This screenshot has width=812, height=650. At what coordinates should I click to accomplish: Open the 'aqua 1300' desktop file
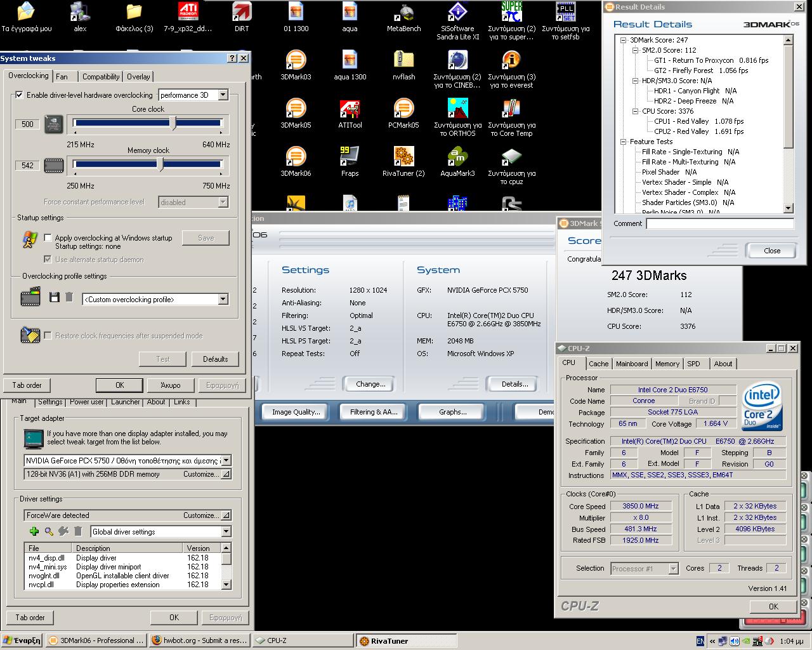pyautogui.click(x=350, y=65)
